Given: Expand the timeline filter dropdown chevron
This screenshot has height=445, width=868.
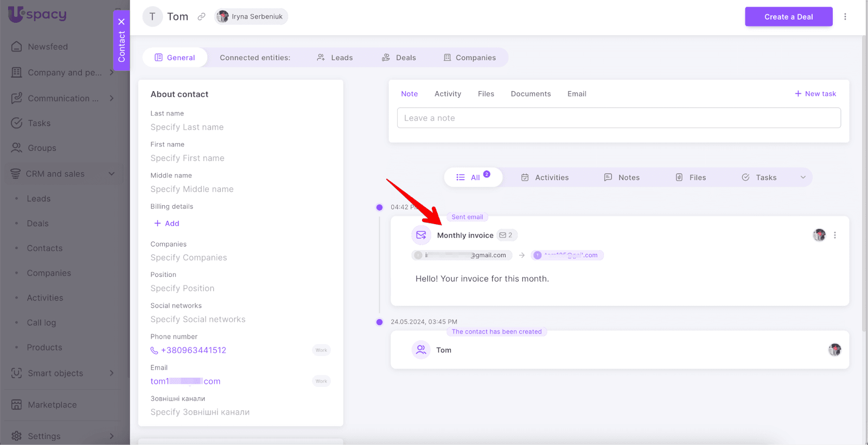Looking at the screenshot, I should click(803, 177).
